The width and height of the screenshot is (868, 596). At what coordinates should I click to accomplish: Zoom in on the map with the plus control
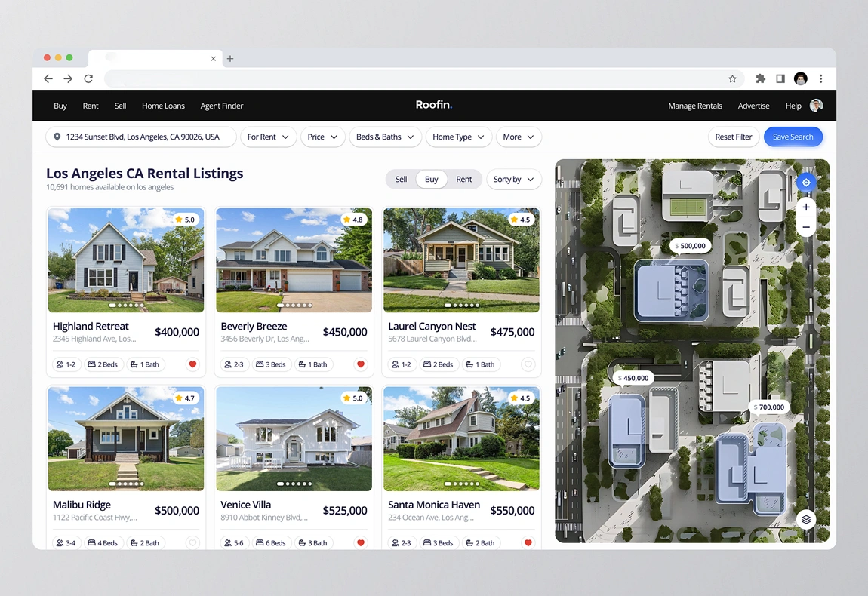pyautogui.click(x=805, y=207)
